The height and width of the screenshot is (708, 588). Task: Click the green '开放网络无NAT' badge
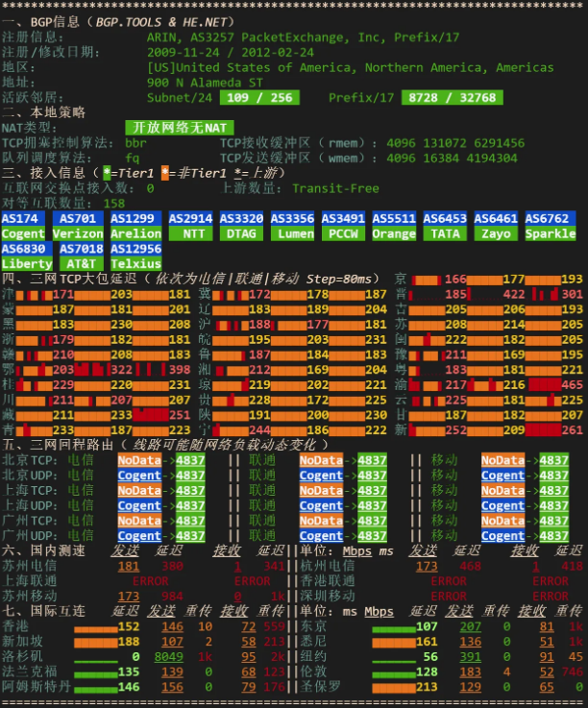(x=180, y=128)
